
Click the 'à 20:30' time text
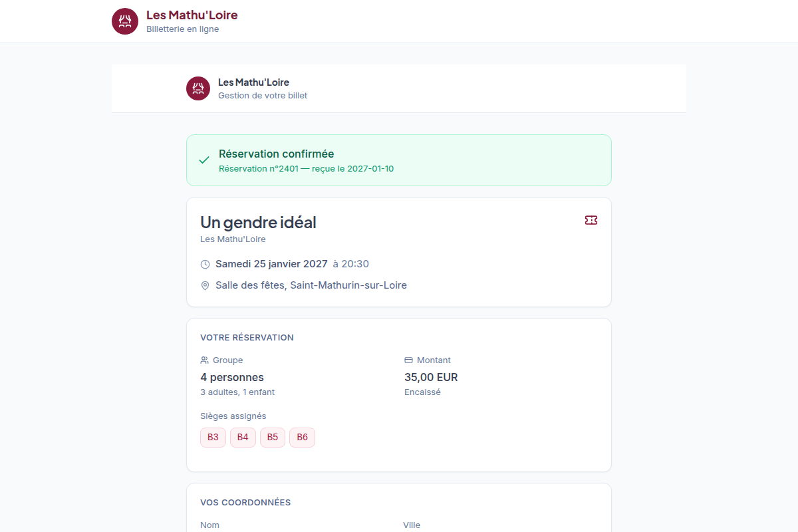pyautogui.click(x=350, y=264)
